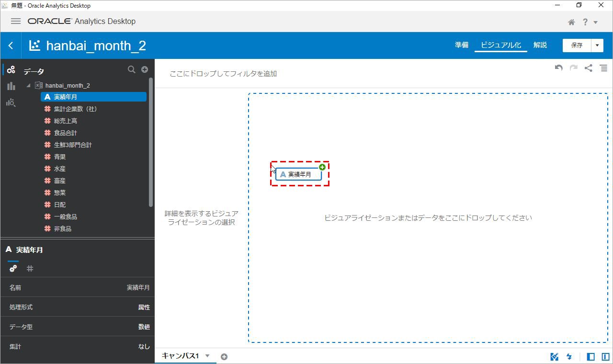Select the 実績年月 attribute in data tree
The height and width of the screenshot is (364, 613).
[x=93, y=97]
